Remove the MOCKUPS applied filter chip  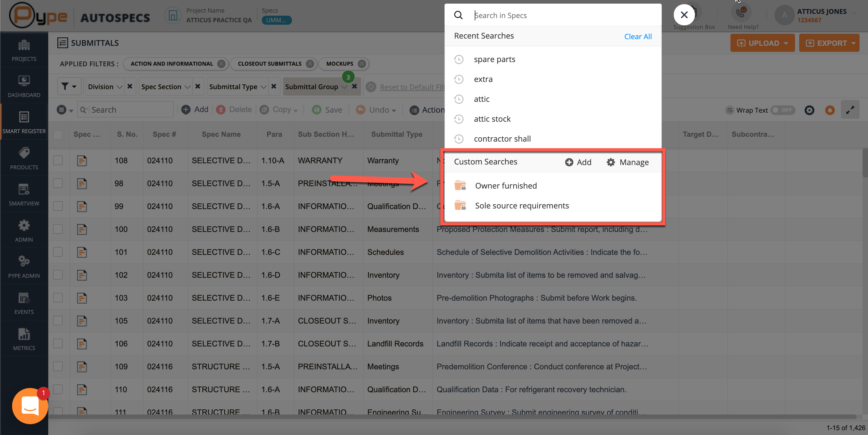(362, 64)
